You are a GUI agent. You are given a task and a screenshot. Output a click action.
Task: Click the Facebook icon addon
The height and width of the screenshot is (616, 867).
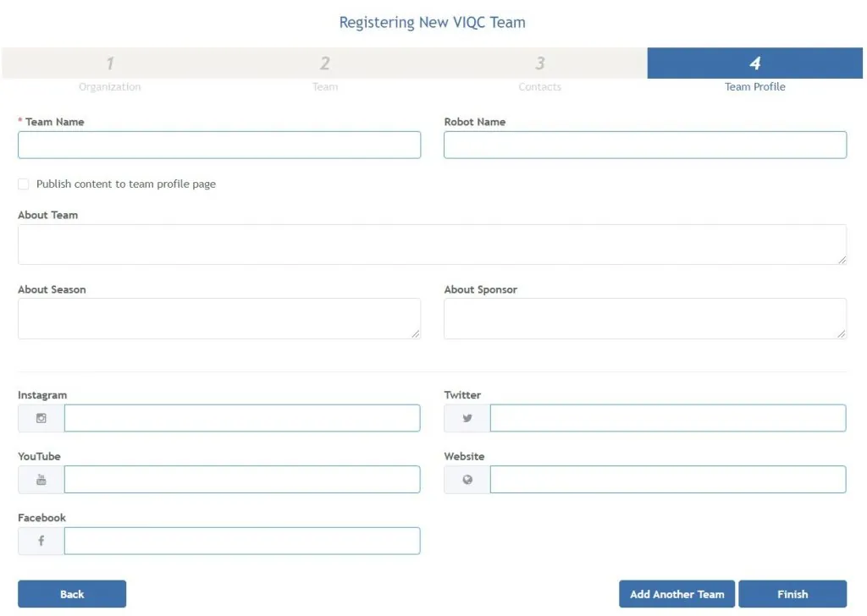pyautogui.click(x=41, y=541)
